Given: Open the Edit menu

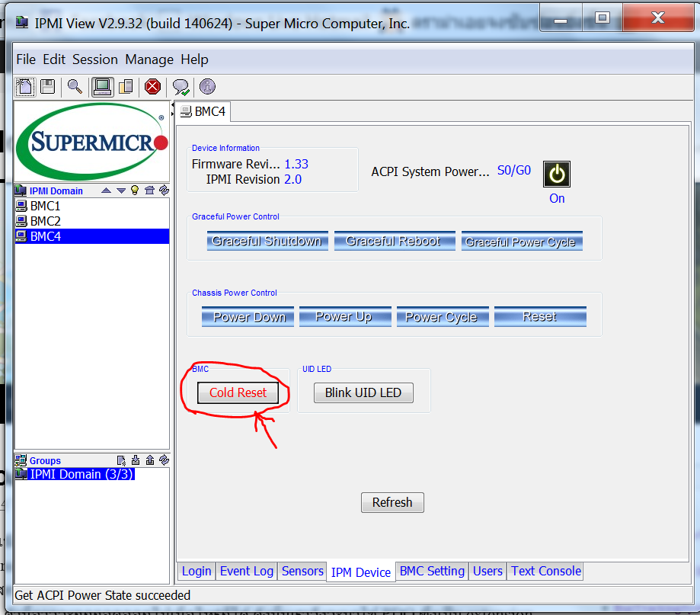Looking at the screenshot, I should click(54, 59).
